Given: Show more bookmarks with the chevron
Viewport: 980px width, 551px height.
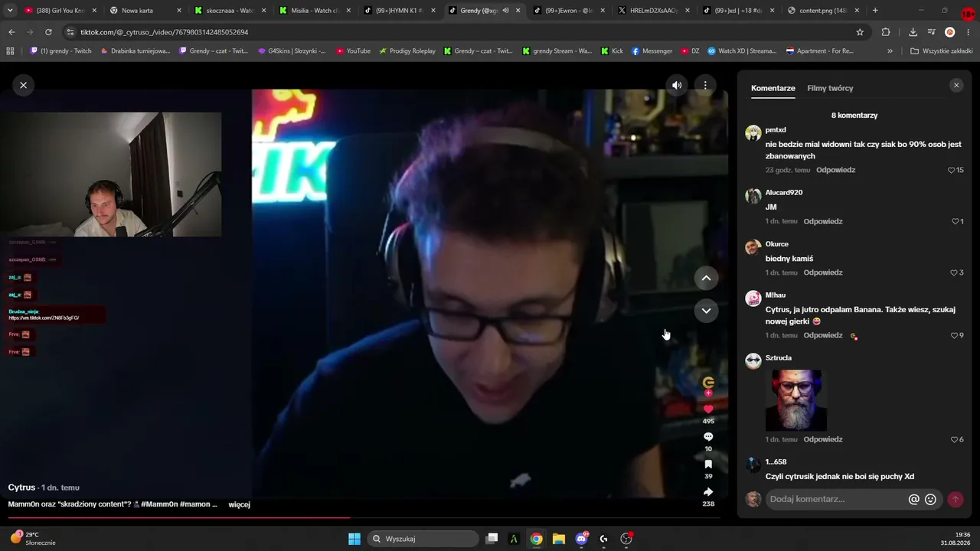Looking at the screenshot, I should pyautogui.click(x=890, y=51).
